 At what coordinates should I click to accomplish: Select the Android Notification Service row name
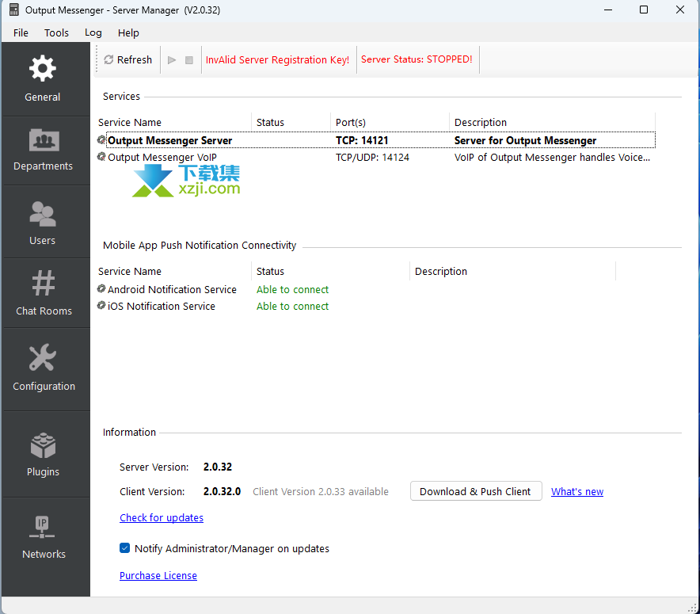tap(173, 289)
